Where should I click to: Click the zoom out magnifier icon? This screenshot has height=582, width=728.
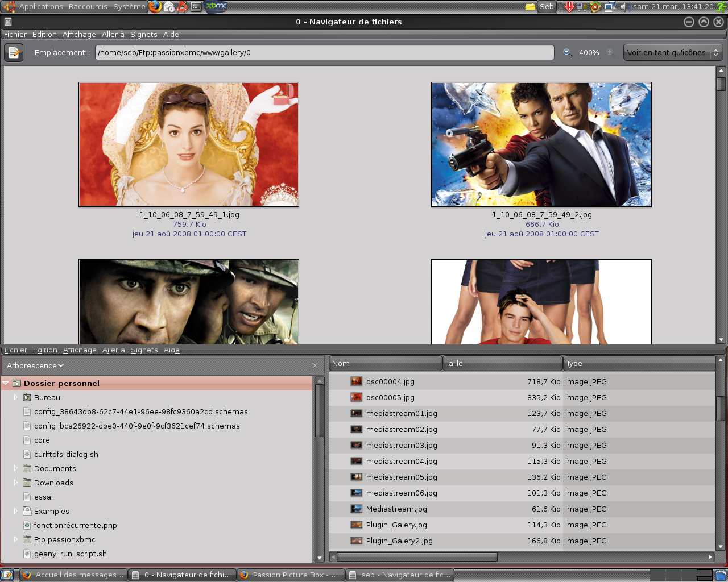pyautogui.click(x=567, y=52)
